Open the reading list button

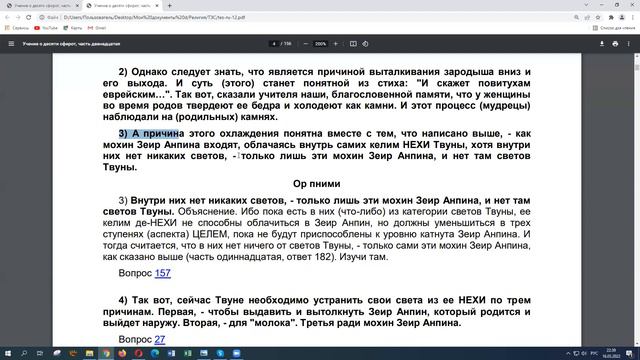613,28
